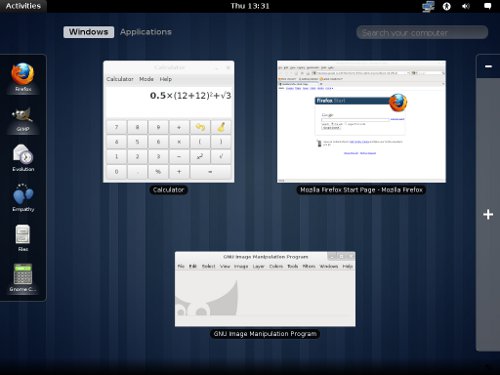Screen dimensions: 500x375
Task: Start Evolution mail from the dash
Action: point(23,158)
